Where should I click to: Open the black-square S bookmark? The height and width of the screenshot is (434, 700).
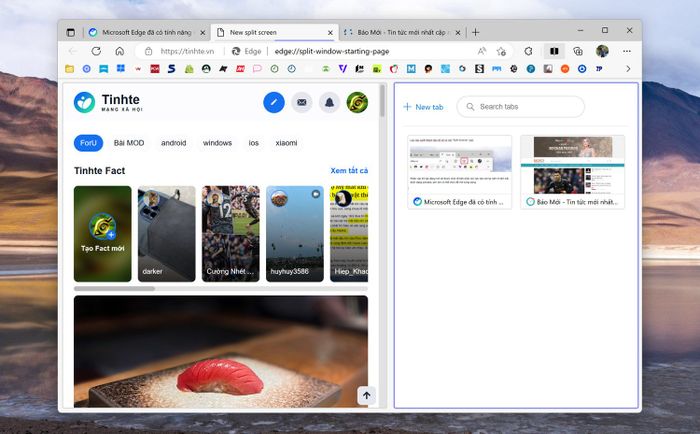coord(479,69)
